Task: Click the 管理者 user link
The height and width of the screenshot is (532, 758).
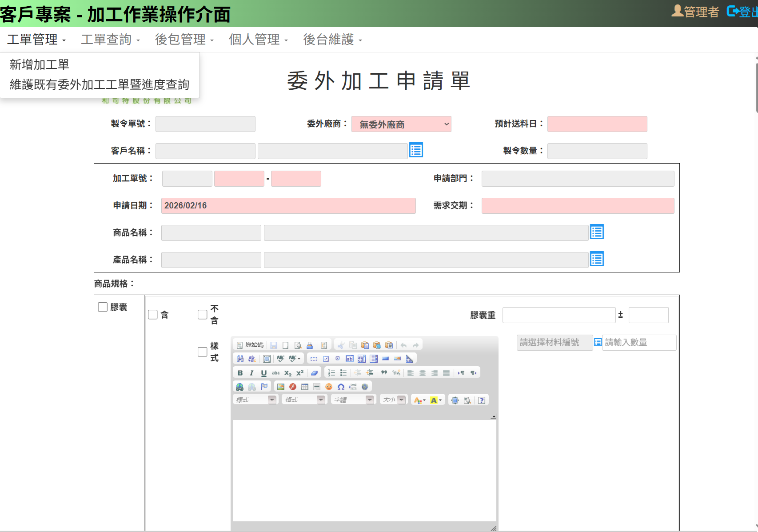Action: click(695, 12)
